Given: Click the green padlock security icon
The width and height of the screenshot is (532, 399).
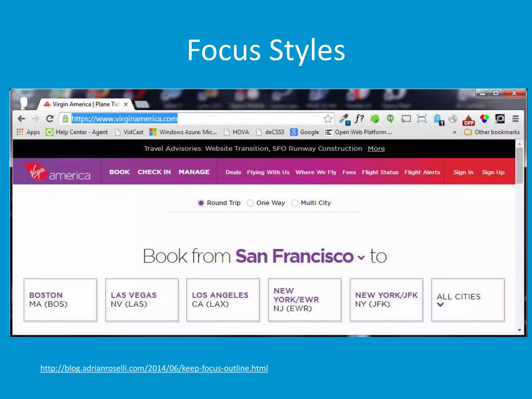Looking at the screenshot, I should (65, 119).
